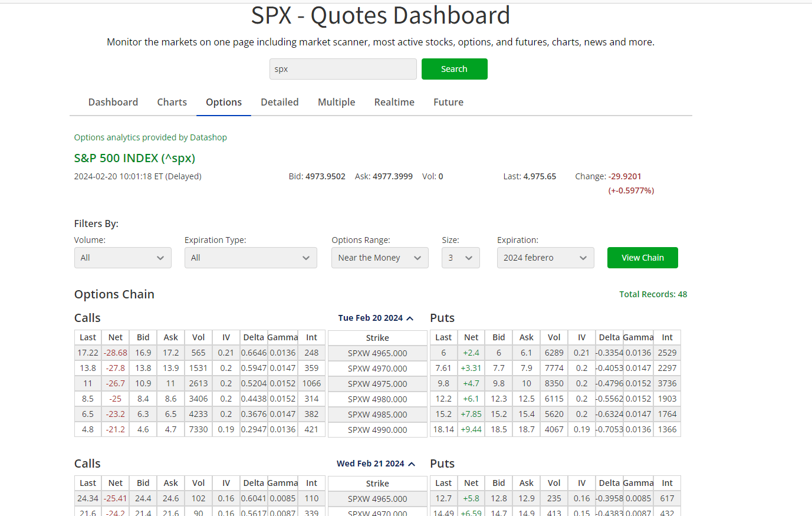Click strike SPXW 4970.000 under Tue Feb 20
Screen dimensions: 812x516
pyautogui.click(x=377, y=369)
